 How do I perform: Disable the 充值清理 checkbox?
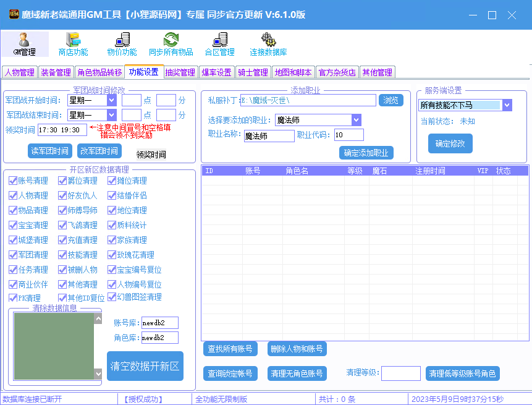(62, 240)
